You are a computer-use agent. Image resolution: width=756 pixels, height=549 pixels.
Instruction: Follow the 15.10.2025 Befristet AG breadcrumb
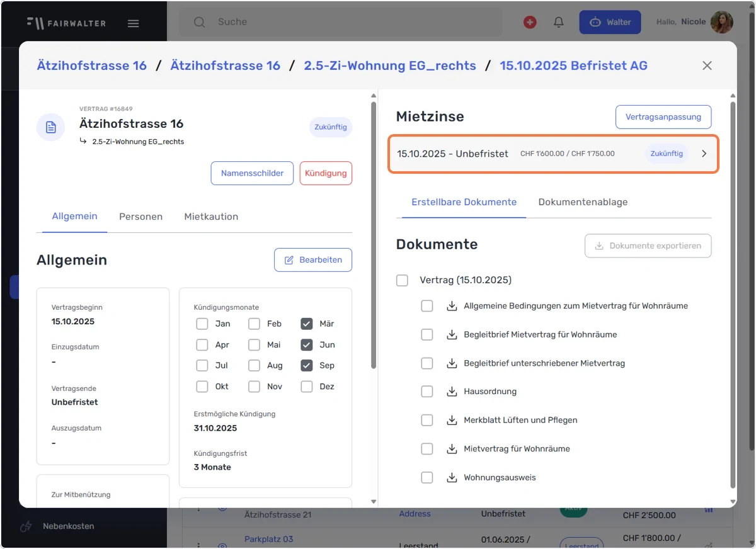(573, 65)
